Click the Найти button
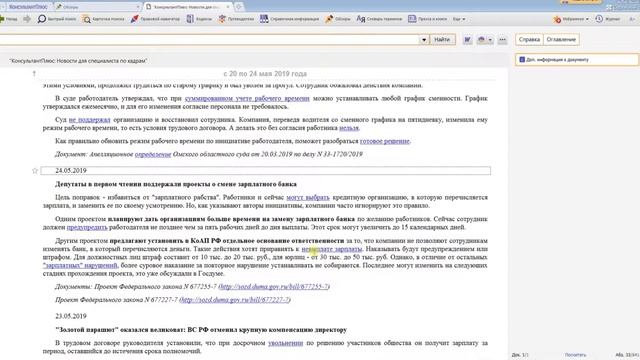 click(x=442, y=40)
